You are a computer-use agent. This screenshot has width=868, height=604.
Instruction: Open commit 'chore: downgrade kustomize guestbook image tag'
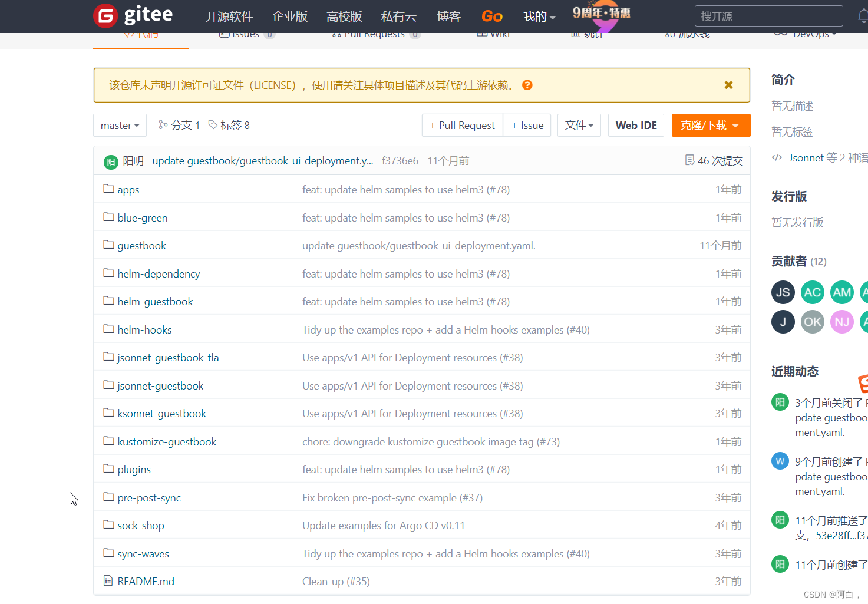pos(431,441)
